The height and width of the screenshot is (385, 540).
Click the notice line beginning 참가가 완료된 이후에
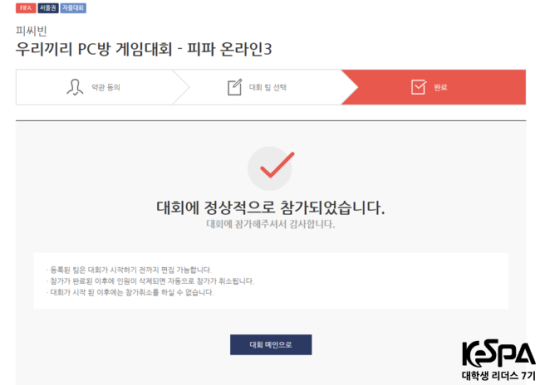(x=150, y=281)
